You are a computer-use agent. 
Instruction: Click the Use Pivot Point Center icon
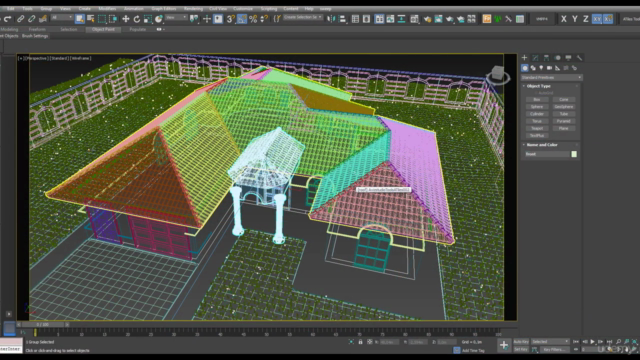tap(194, 19)
